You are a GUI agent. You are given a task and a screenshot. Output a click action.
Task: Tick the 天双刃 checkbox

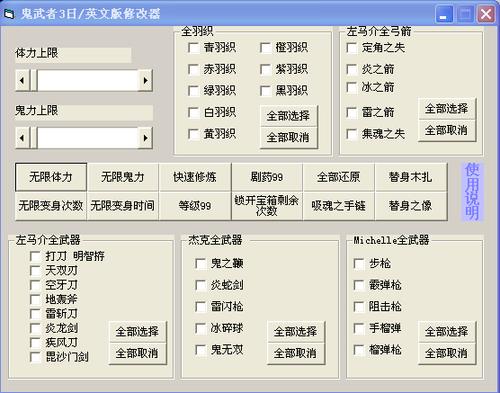pos(35,271)
